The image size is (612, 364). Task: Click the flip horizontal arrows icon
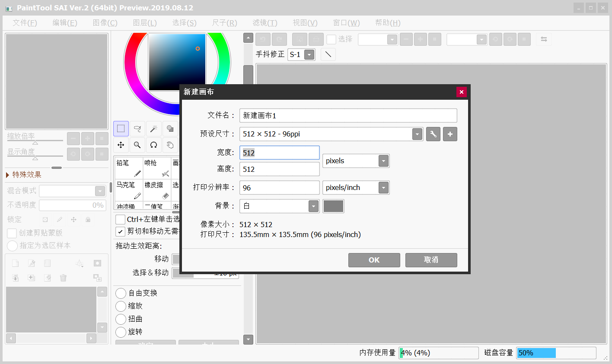544,39
